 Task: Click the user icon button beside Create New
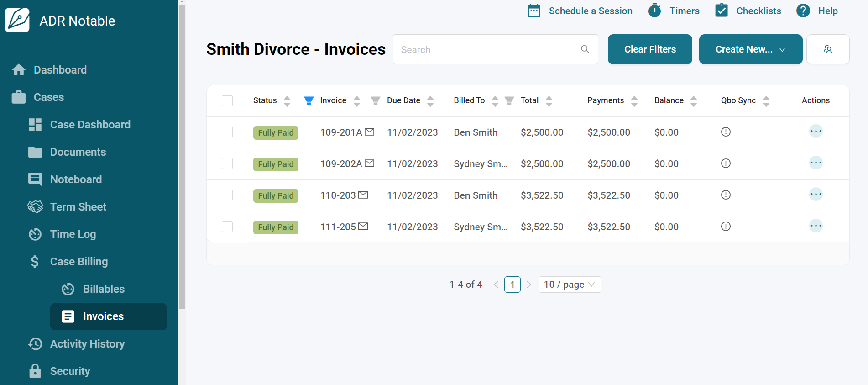pos(827,49)
